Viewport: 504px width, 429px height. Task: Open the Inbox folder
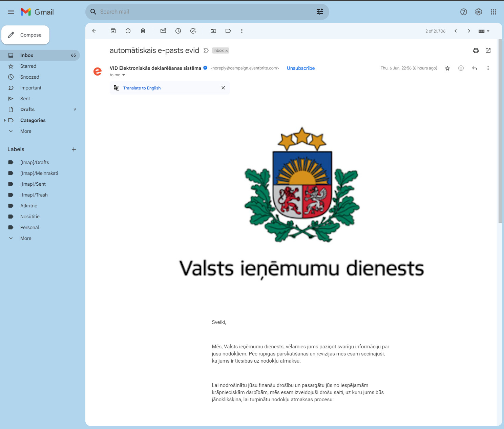[x=40, y=55]
